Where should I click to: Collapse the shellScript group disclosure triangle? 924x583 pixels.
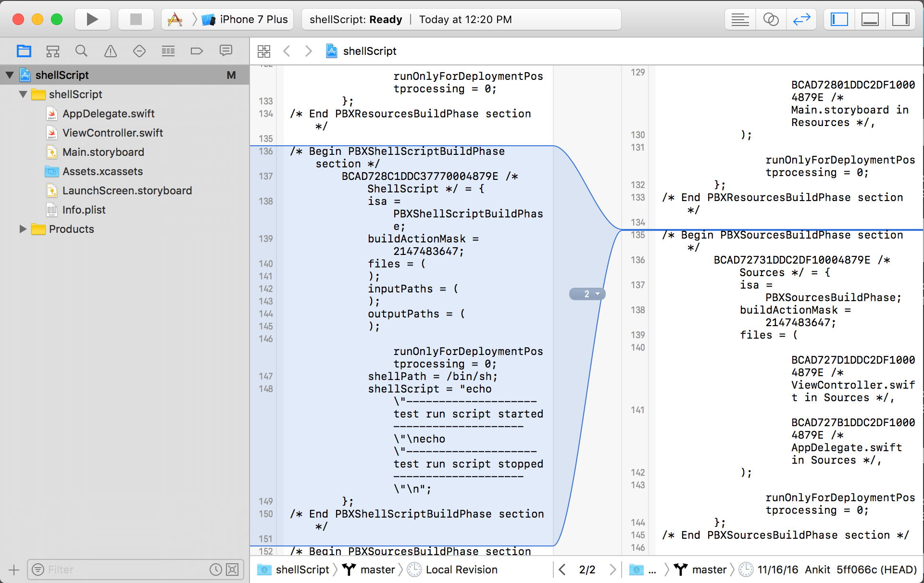(23, 94)
